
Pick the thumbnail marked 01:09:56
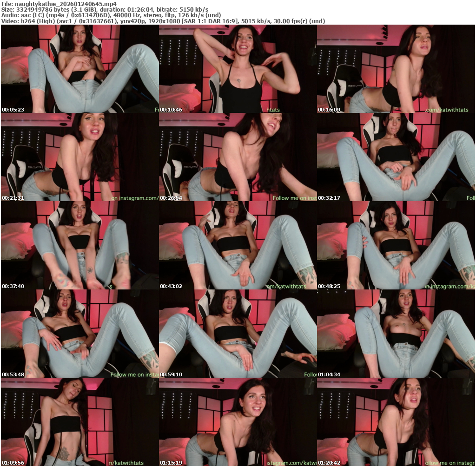click(x=79, y=422)
